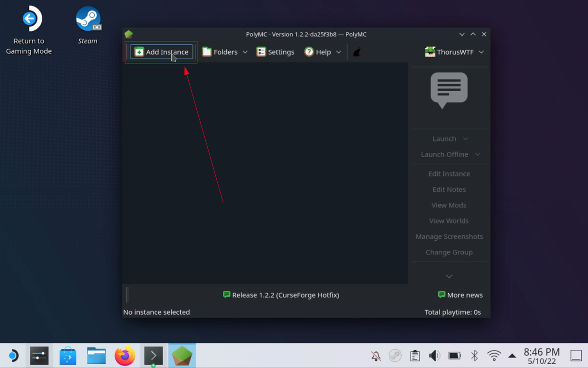Open Steam desktop shortcut
588x368 pixels.
[88, 26]
